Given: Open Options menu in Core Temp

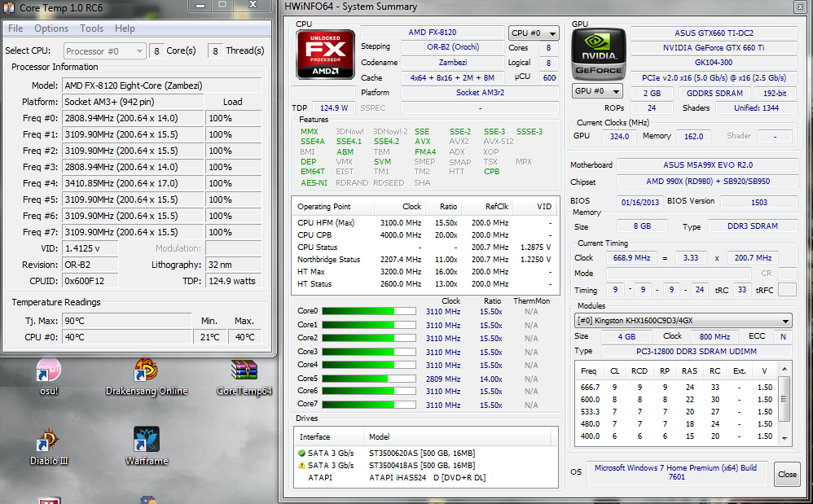Looking at the screenshot, I should tap(51, 28).
